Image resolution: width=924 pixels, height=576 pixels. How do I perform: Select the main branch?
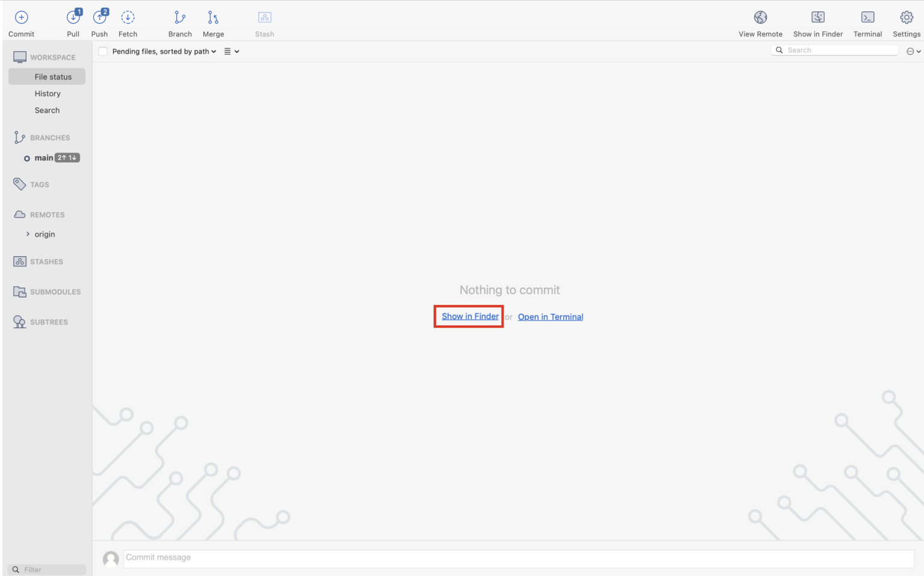pos(43,158)
